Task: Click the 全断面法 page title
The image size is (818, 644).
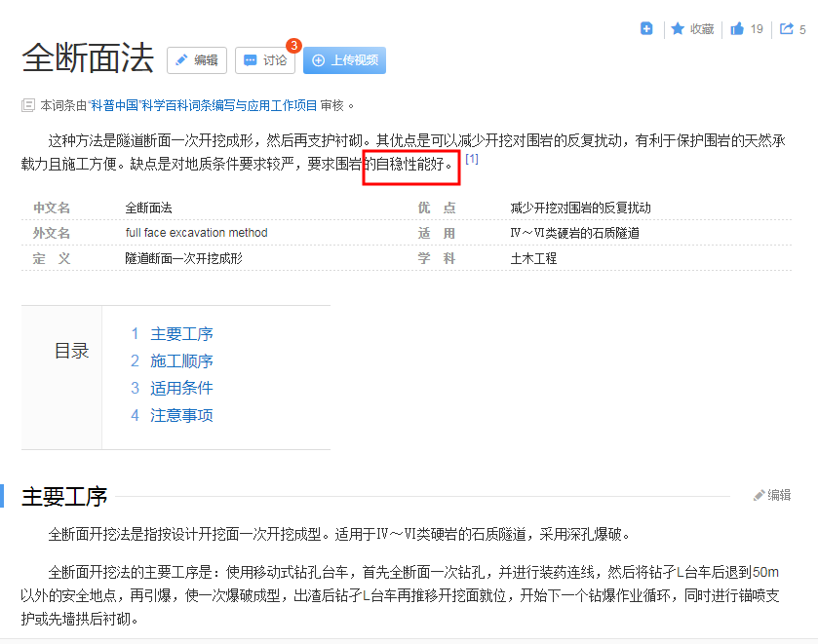Action: point(88,58)
